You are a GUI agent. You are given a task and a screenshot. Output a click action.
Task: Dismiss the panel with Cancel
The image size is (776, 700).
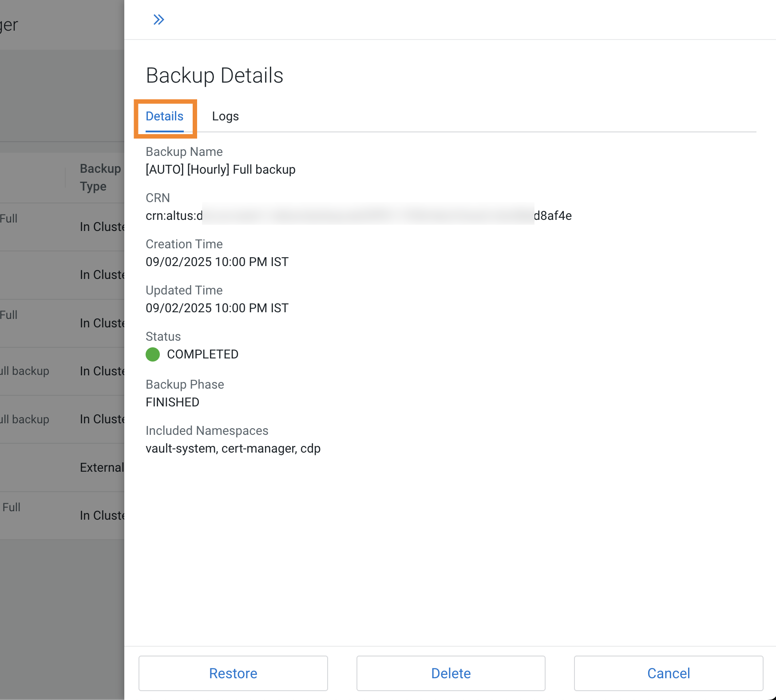tap(668, 673)
